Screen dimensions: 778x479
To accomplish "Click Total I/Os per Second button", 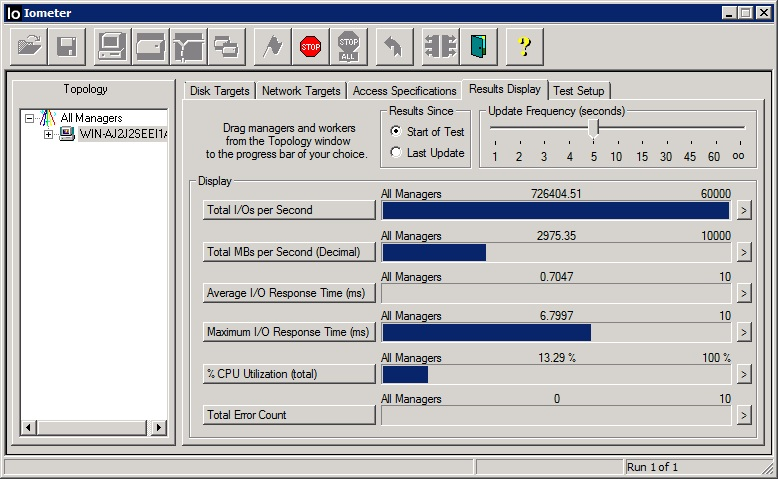I will coord(289,210).
